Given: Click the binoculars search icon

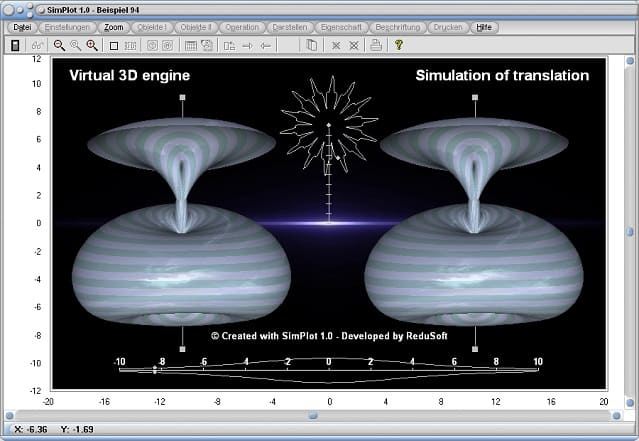Looking at the screenshot, I should [37, 45].
